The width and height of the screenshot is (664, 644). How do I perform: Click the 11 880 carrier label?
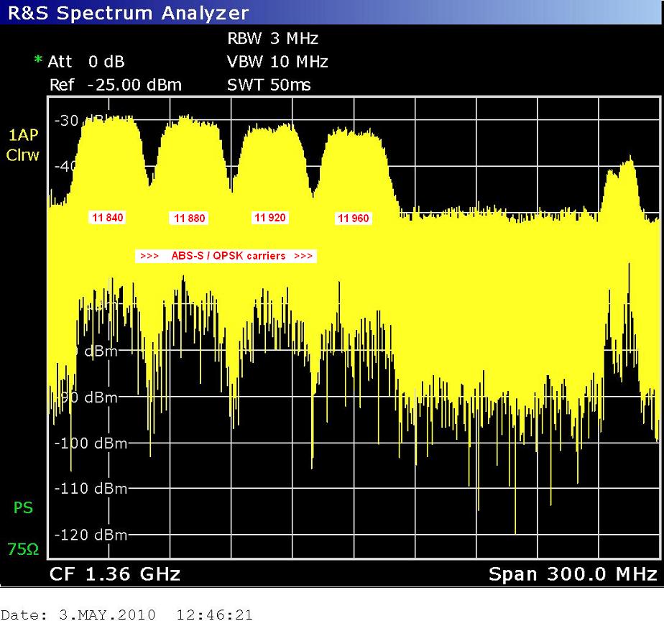pos(189,218)
